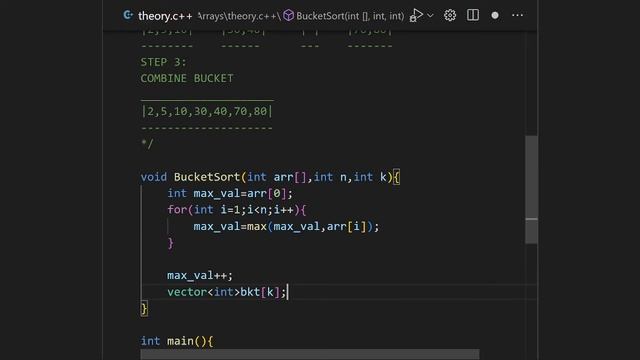Click the 'COMBINE BUCKET' comment line
640x360 pixels.
187,78
